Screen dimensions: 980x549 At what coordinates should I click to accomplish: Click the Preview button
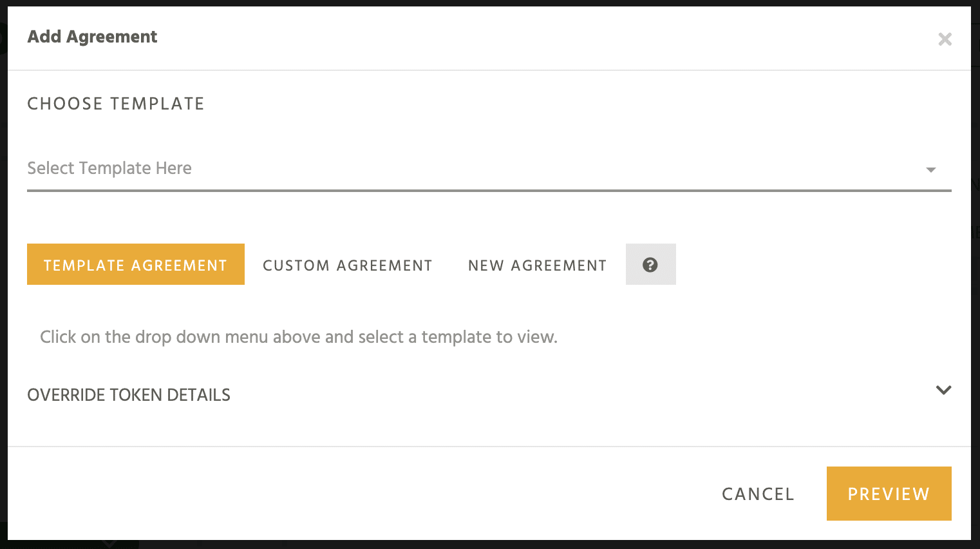click(x=889, y=494)
